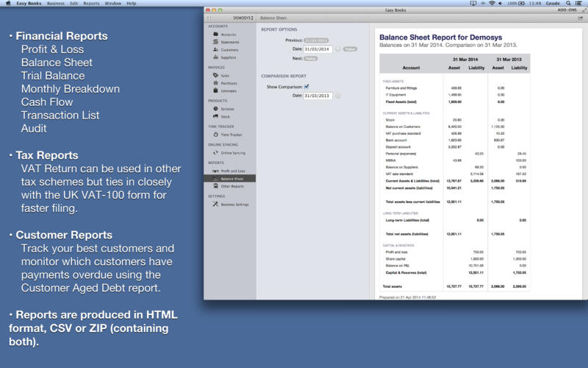Click the Geode user name in the menu bar
The height and width of the screenshot is (368, 588).
pyautogui.click(x=553, y=3)
